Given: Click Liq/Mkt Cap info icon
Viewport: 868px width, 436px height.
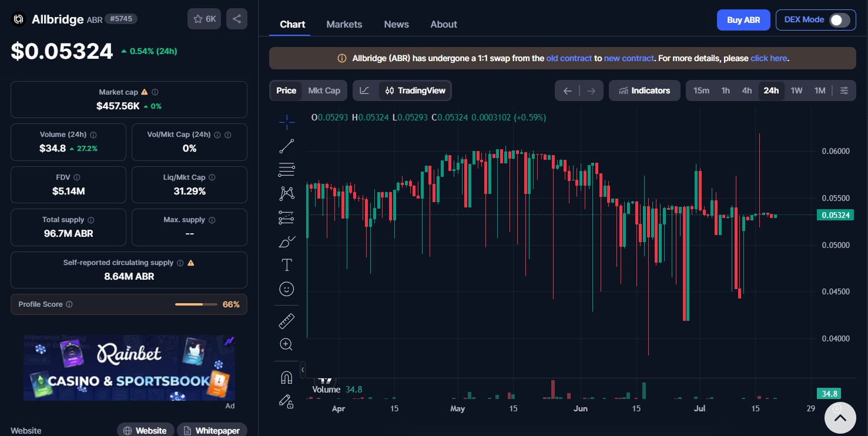Looking at the screenshot, I should coord(212,177).
